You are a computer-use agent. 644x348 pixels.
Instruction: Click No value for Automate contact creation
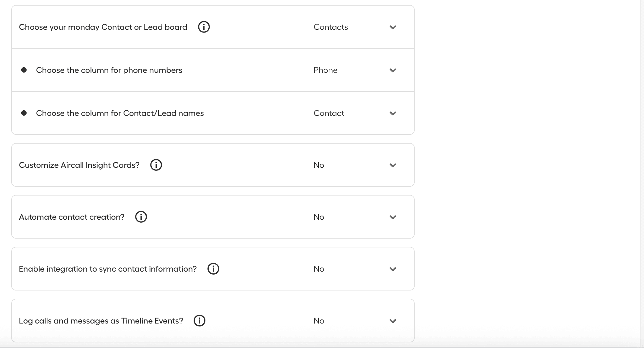click(x=319, y=217)
